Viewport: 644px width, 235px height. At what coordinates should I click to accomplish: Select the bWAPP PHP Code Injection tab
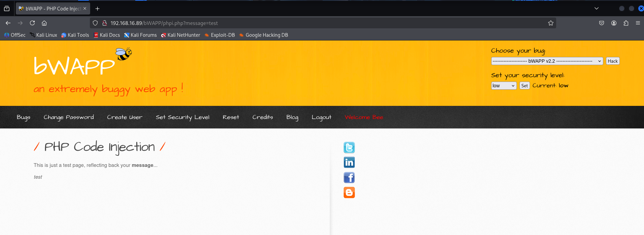pyautogui.click(x=53, y=8)
